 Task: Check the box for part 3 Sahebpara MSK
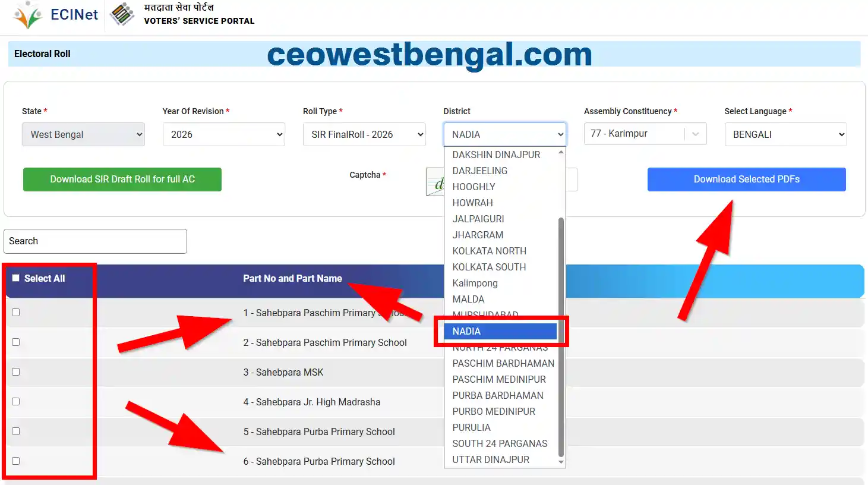(16, 372)
